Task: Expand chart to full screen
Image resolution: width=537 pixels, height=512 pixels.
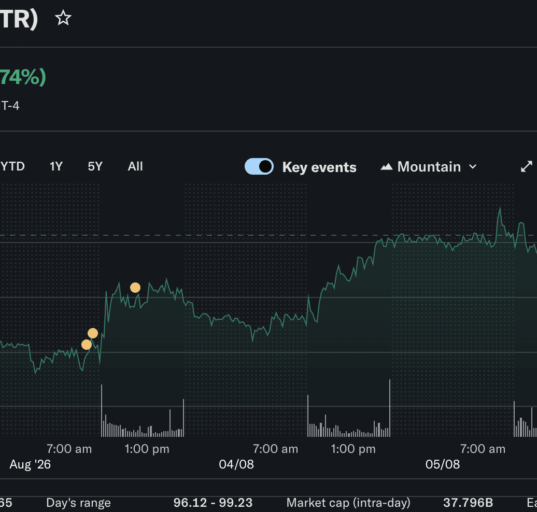Action: tap(526, 167)
